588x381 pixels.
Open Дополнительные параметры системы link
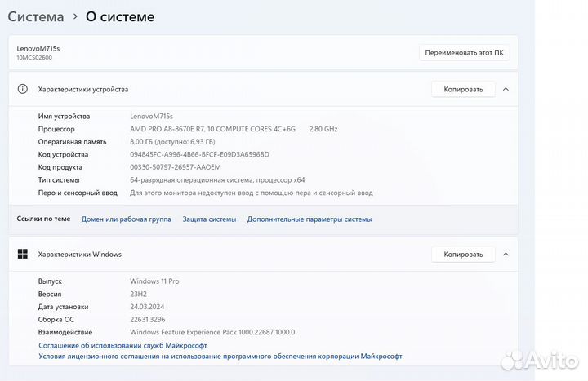click(310, 219)
